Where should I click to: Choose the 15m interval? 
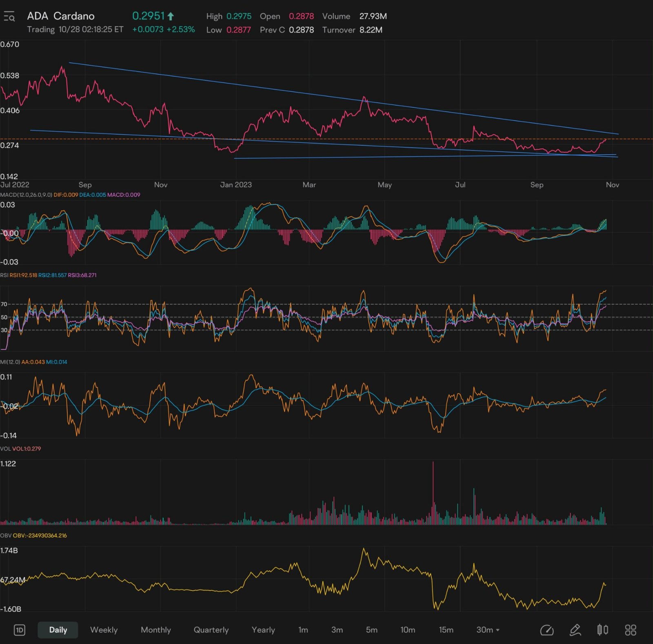pyautogui.click(x=446, y=630)
